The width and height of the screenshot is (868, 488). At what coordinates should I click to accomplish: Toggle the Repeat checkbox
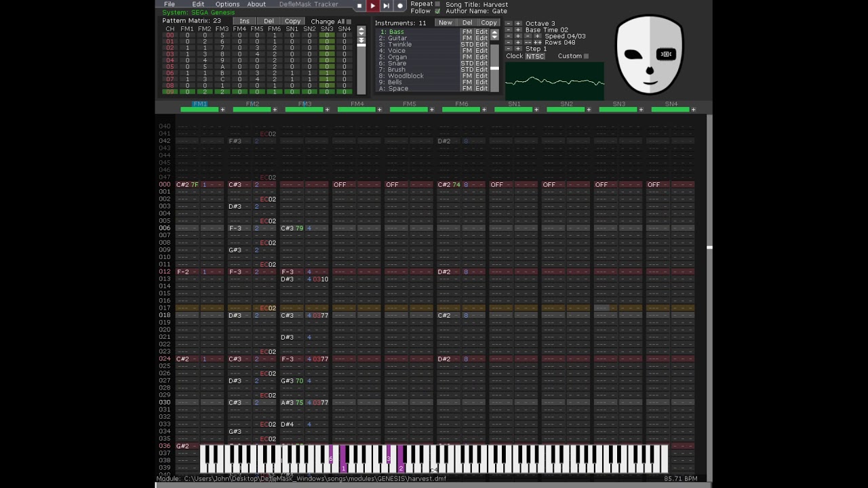(437, 4)
